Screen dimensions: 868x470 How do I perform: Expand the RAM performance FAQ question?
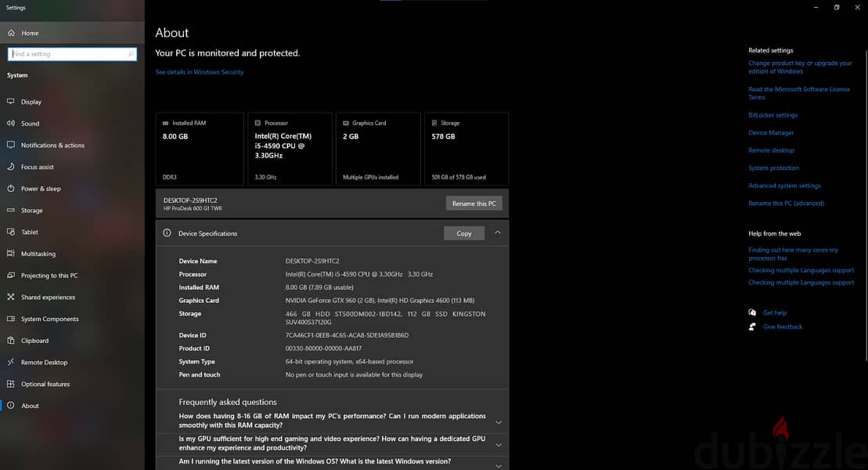499,422
